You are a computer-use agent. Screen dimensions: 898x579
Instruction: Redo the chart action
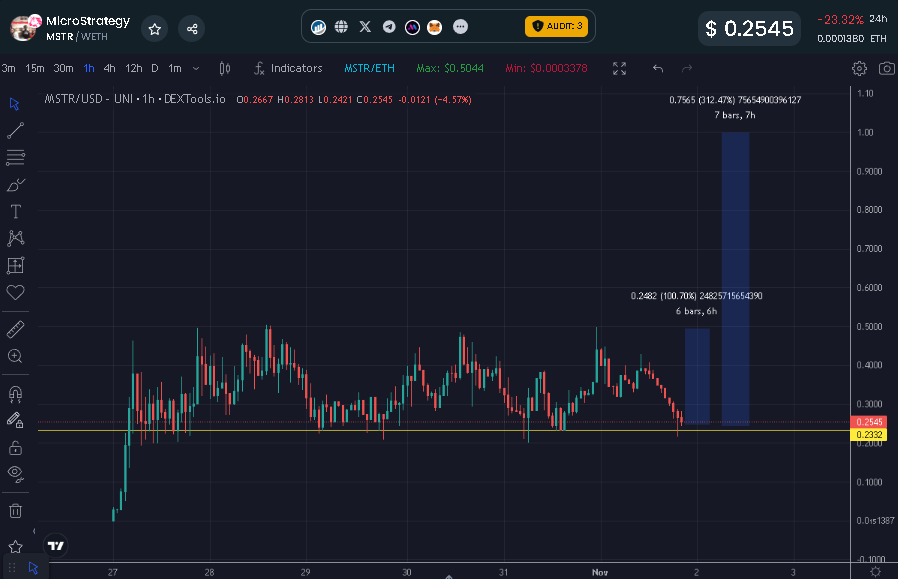point(687,69)
